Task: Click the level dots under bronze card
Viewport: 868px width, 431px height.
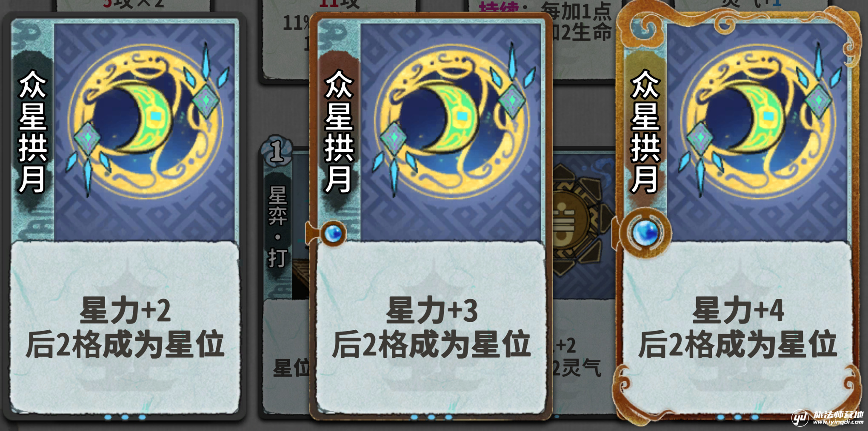Action: [x=431, y=417]
